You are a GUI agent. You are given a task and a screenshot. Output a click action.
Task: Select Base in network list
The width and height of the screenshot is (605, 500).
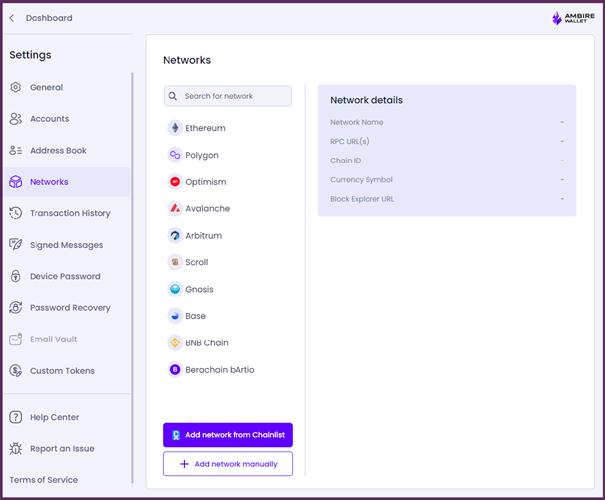(x=228, y=316)
